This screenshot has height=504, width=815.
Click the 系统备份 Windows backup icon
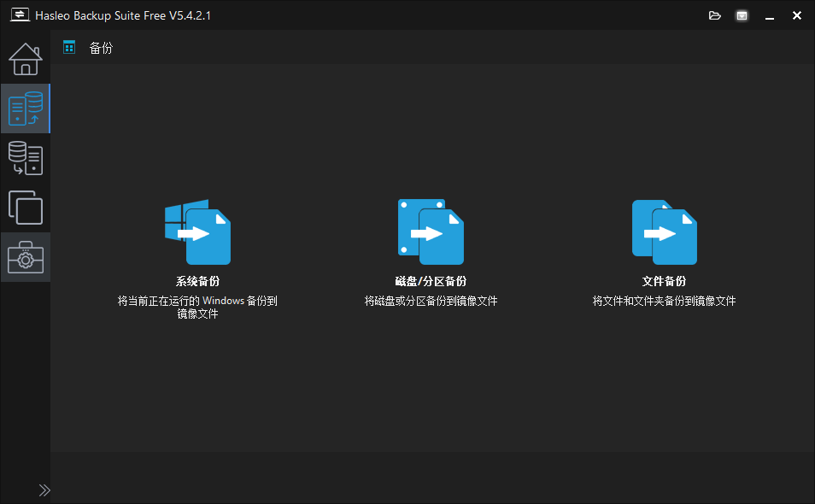(x=197, y=231)
